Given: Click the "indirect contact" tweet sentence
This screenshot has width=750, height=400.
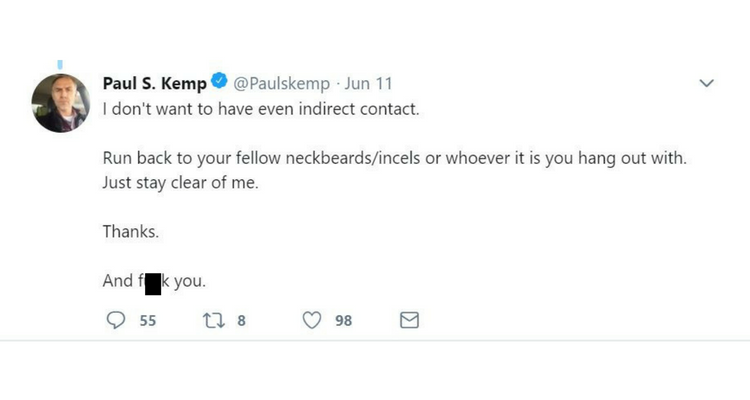Looking at the screenshot, I should [260, 109].
